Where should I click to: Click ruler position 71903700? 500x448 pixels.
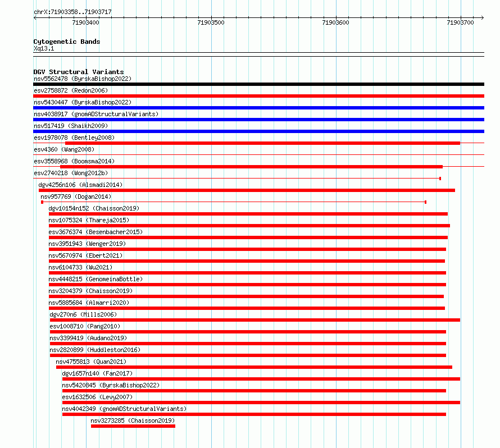(x=460, y=22)
